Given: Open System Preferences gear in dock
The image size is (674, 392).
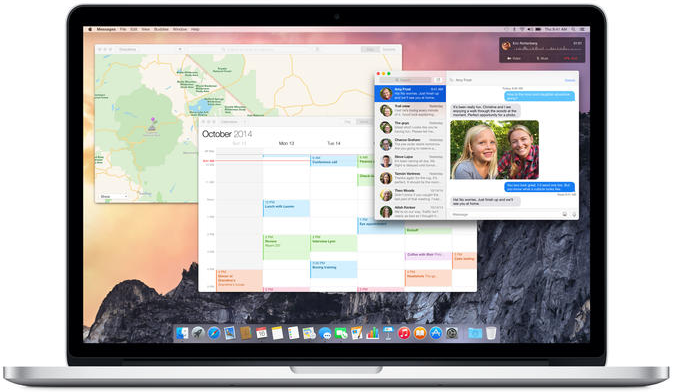Looking at the screenshot, I should tap(451, 333).
